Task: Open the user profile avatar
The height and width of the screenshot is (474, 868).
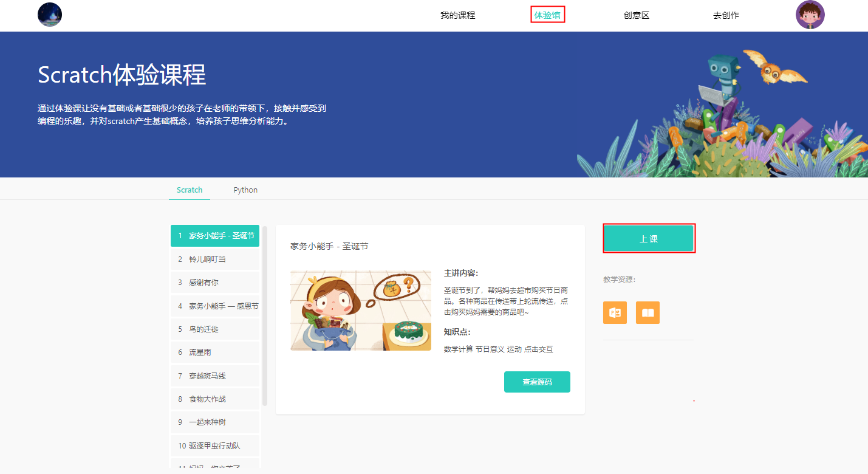Action: click(810, 15)
